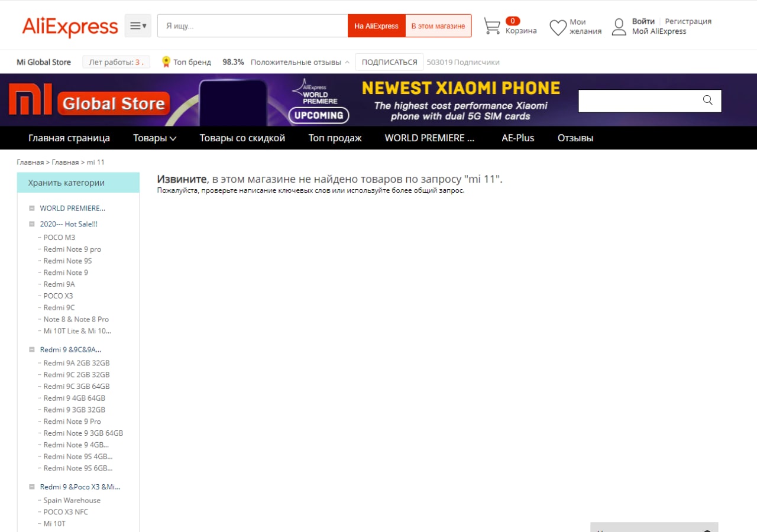
Task: Collapse the '2020--- Hot Sale!!!' category toggle
Action: (32, 224)
